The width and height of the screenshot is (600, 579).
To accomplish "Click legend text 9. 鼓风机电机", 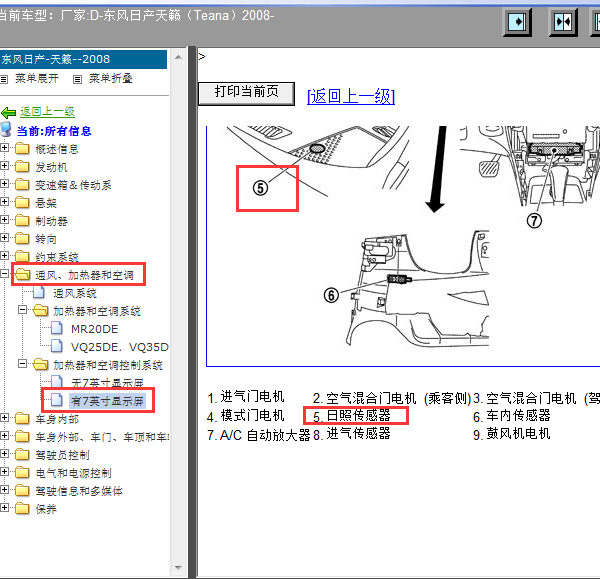I will point(512,434).
